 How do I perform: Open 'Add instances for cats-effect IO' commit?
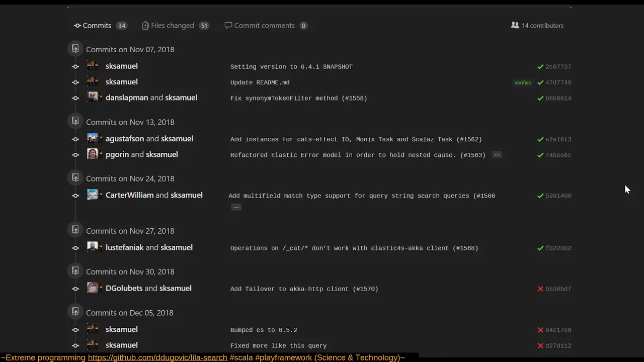356,139
